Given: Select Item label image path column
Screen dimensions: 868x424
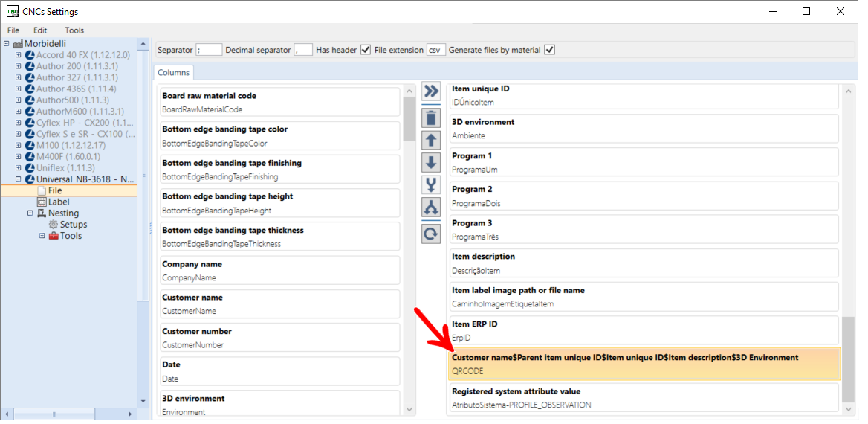Looking at the screenshot, I should point(644,297).
